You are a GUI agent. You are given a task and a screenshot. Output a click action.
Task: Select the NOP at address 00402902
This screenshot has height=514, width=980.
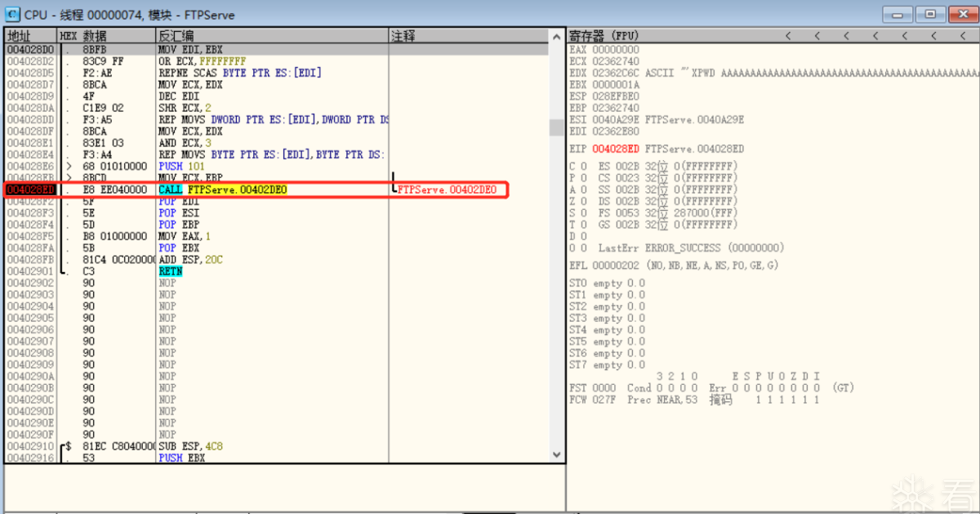point(167,283)
